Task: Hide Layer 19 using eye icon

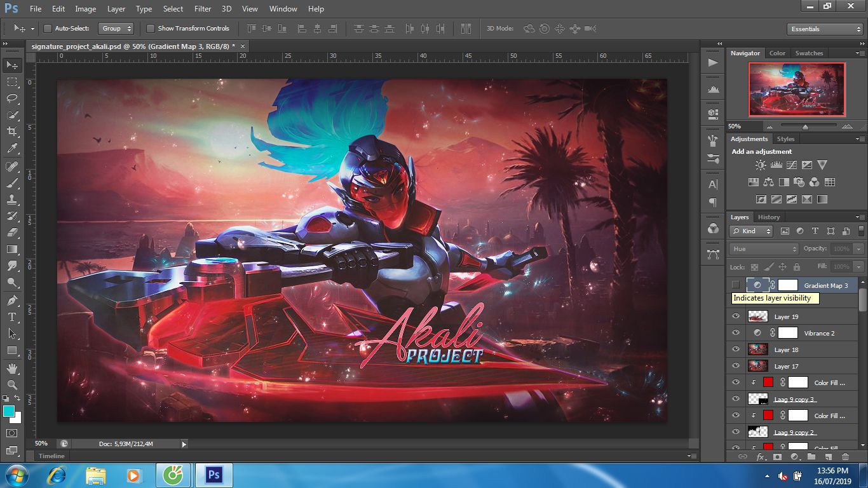Action: point(736,316)
